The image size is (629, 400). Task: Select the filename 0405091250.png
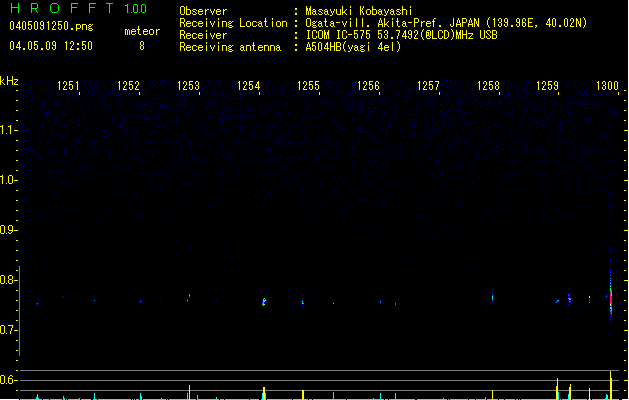[x=51, y=26]
